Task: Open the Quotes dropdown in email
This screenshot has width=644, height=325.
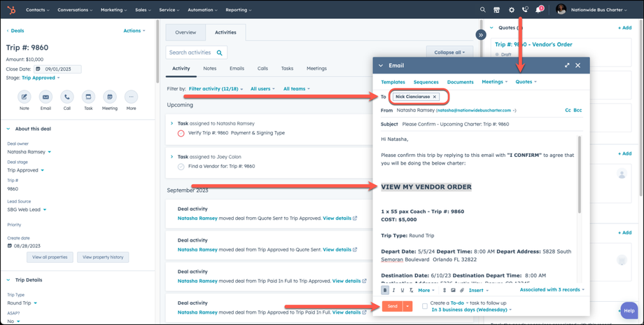Action: (526, 82)
